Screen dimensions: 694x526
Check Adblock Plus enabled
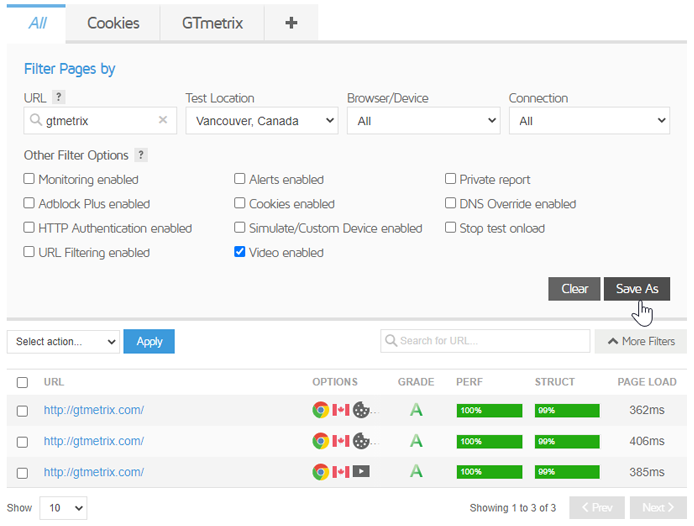[x=29, y=203]
